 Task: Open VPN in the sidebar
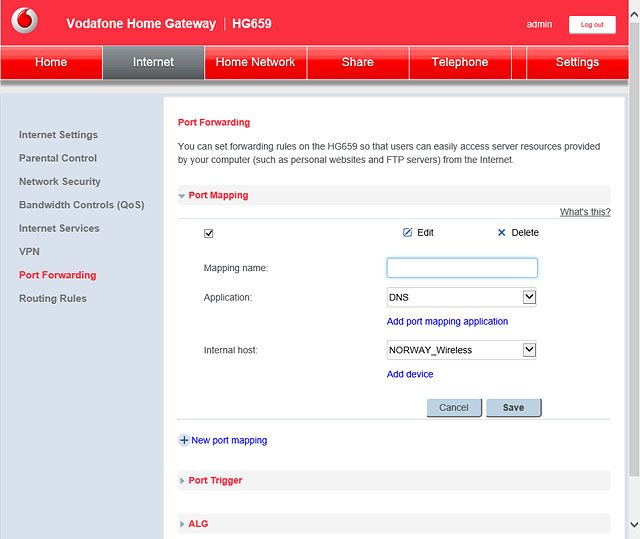[29, 252]
